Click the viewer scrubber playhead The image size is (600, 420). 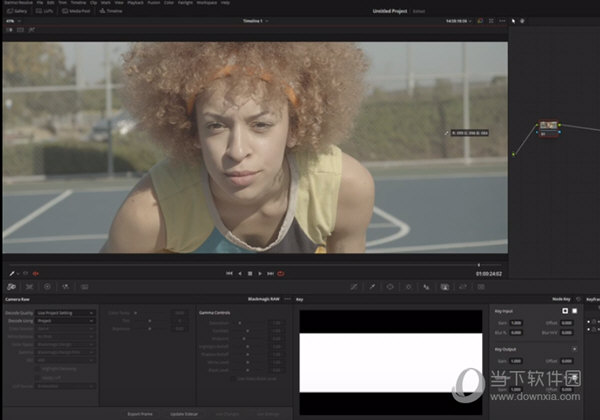[479, 264]
